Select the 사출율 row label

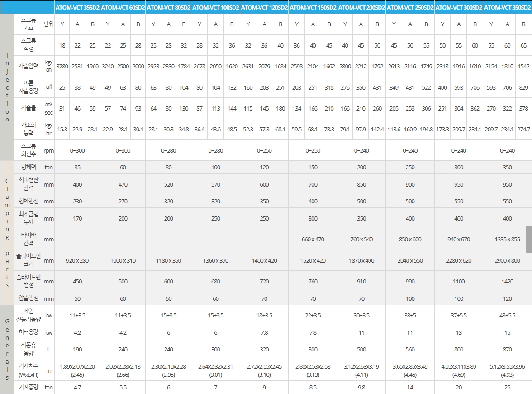pos(28,108)
